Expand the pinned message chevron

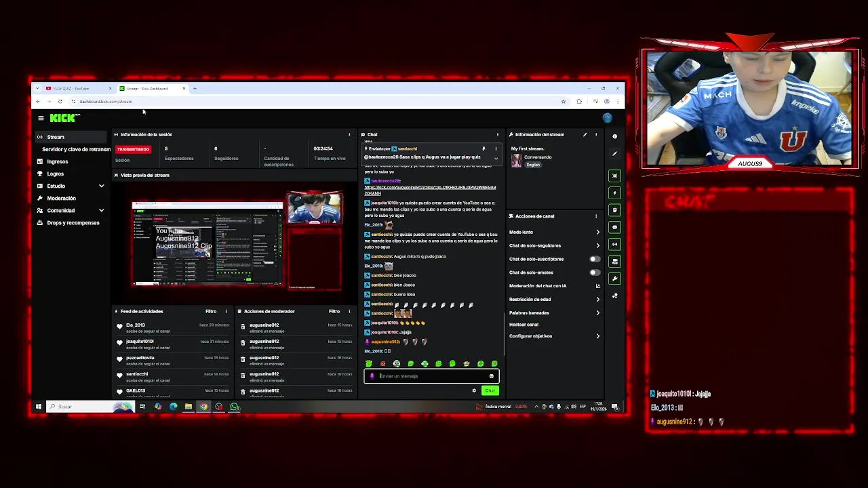(x=496, y=158)
